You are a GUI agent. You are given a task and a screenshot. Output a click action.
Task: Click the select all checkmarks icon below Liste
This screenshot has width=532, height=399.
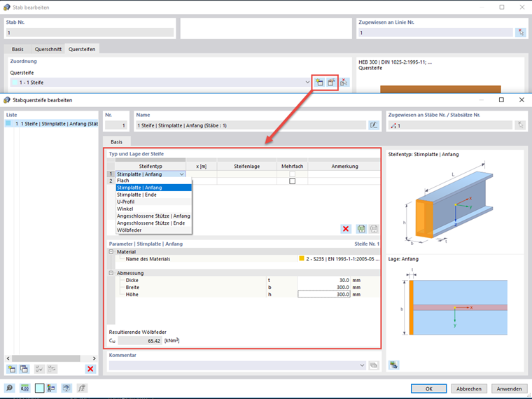pos(39,369)
